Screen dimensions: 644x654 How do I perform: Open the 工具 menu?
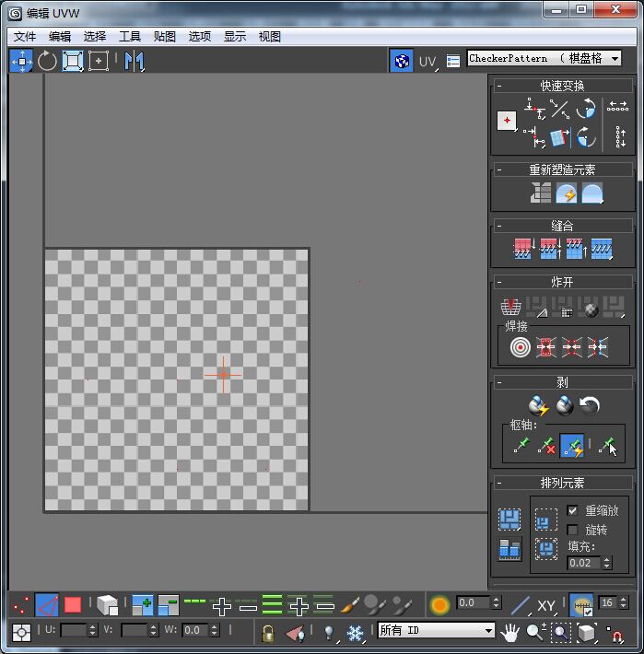(130, 37)
